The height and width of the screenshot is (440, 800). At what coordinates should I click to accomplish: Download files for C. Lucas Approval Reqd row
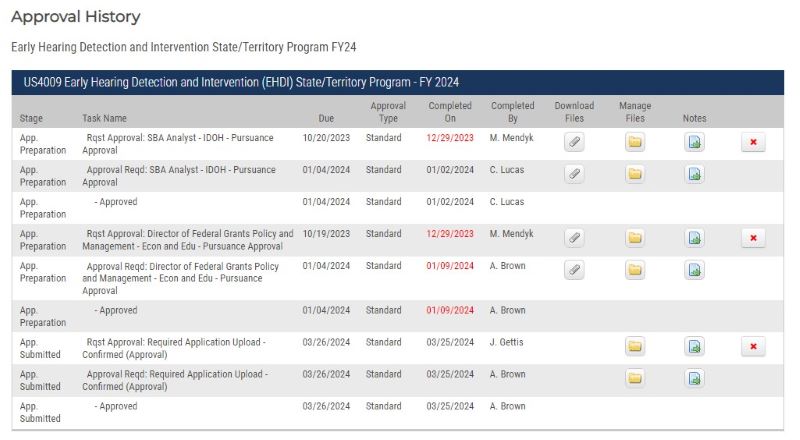pyautogui.click(x=574, y=175)
